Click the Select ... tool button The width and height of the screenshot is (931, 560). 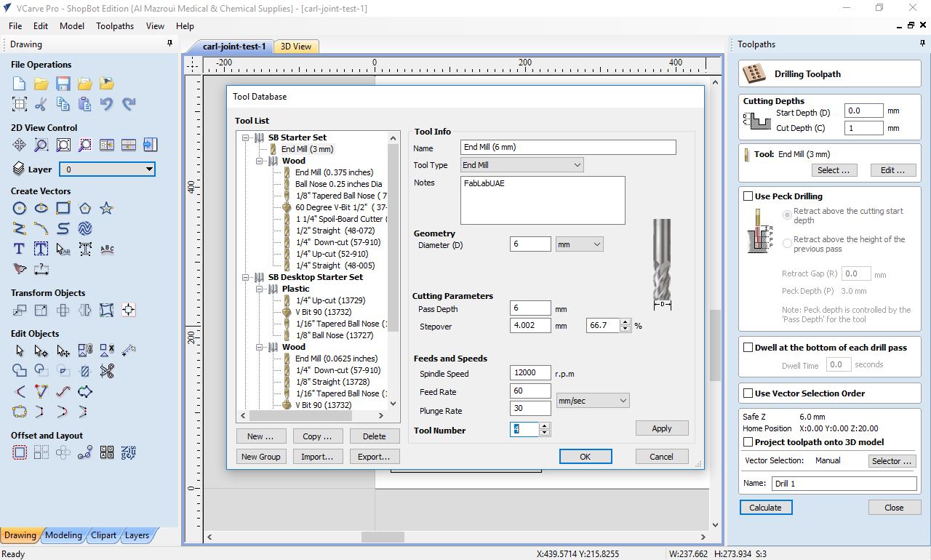pyautogui.click(x=834, y=170)
